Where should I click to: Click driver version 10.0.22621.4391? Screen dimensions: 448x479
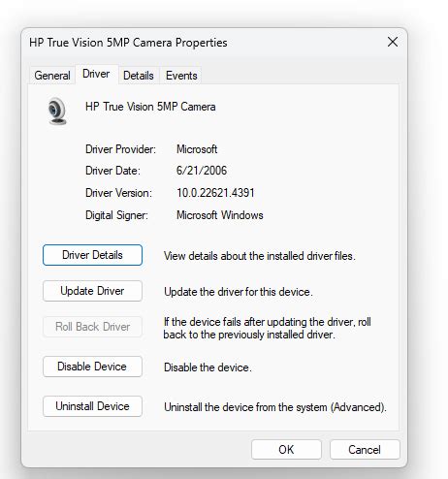tap(215, 193)
